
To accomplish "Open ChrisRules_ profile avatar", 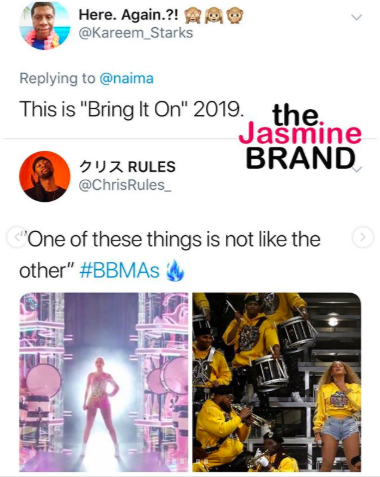I will 44,176.
